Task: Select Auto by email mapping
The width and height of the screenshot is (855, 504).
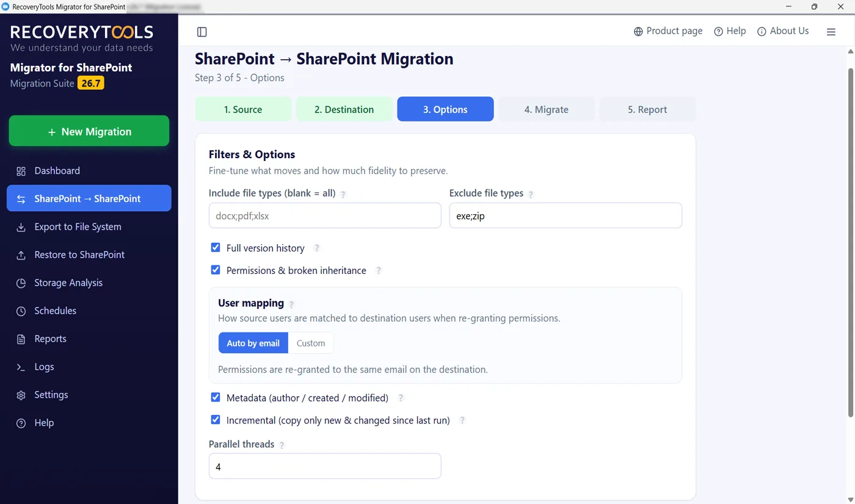Action: pos(253,343)
